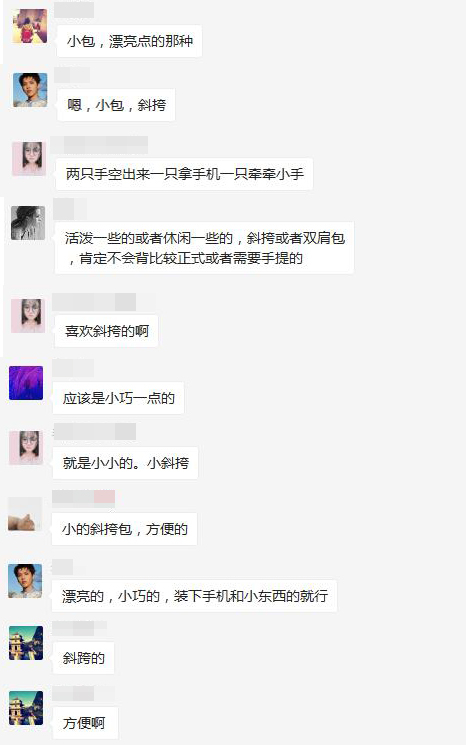Select the '方便啊' message bubble

tap(84, 723)
